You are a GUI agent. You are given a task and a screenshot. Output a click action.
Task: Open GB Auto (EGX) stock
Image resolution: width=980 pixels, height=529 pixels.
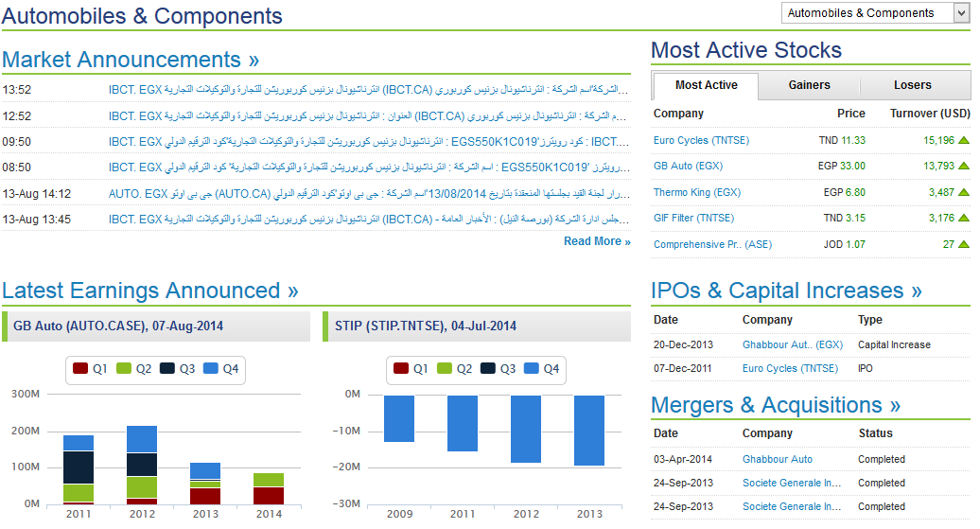688,166
